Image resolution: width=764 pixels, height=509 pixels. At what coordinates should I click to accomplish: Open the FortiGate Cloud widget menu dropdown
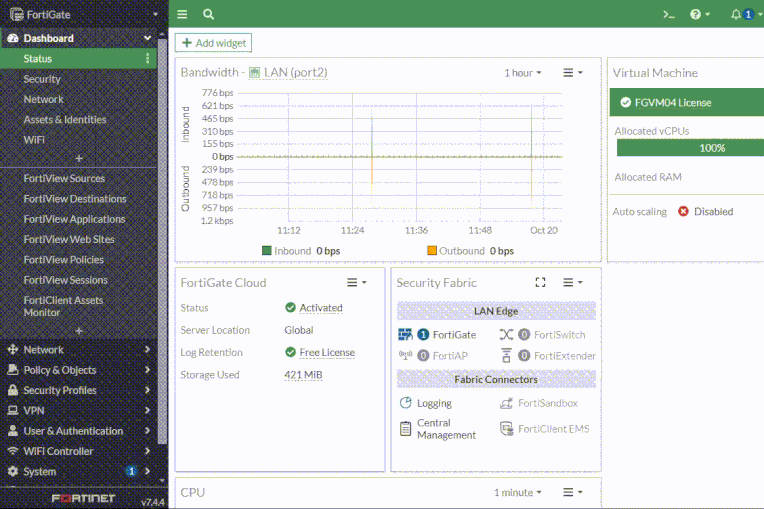[x=357, y=283]
